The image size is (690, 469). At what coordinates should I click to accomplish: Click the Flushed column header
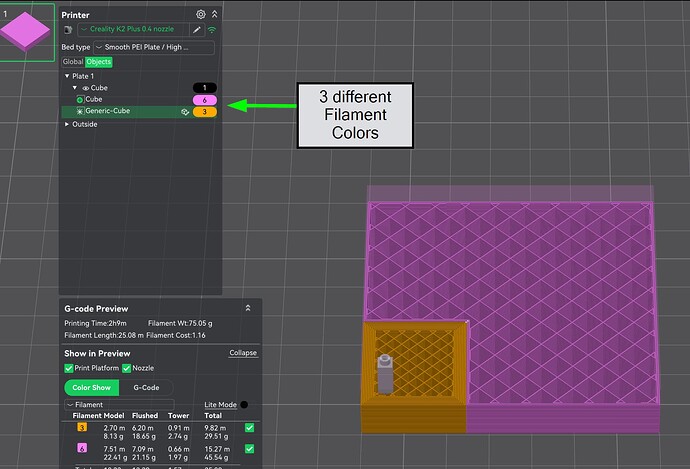click(145, 416)
